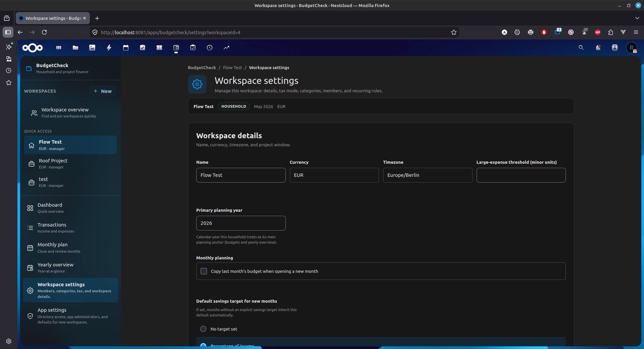This screenshot has width=644, height=349.
Task: Focus the workspace Name field
Action: tap(241, 175)
